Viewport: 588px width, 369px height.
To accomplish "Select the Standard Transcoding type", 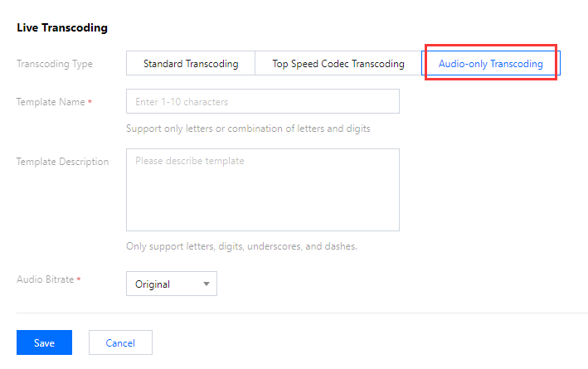I will pyautogui.click(x=190, y=64).
